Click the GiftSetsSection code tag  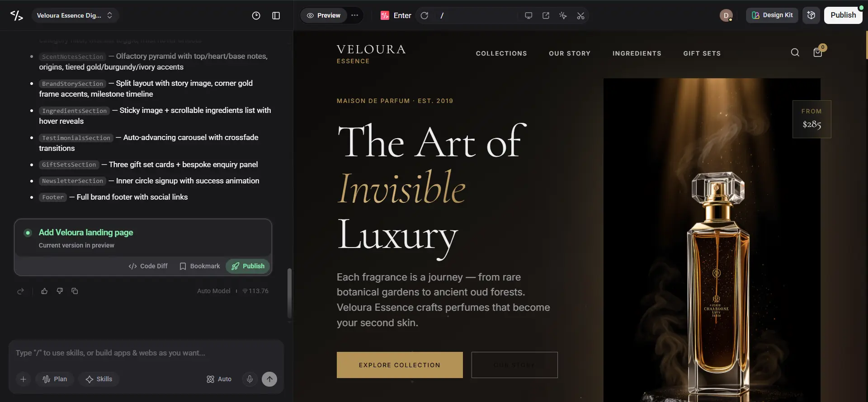(x=69, y=165)
